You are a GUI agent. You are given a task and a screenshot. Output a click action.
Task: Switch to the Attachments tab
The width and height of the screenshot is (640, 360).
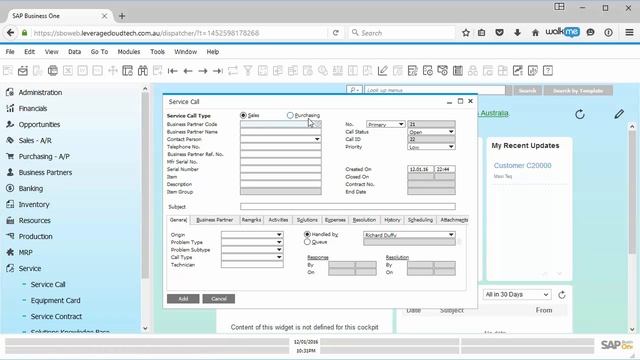pyautogui.click(x=453, y=220)
